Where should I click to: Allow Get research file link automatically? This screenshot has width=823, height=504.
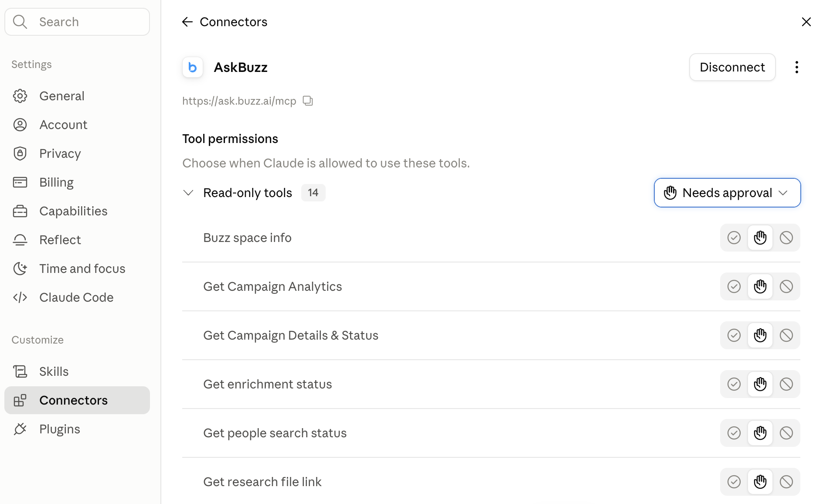734,482
